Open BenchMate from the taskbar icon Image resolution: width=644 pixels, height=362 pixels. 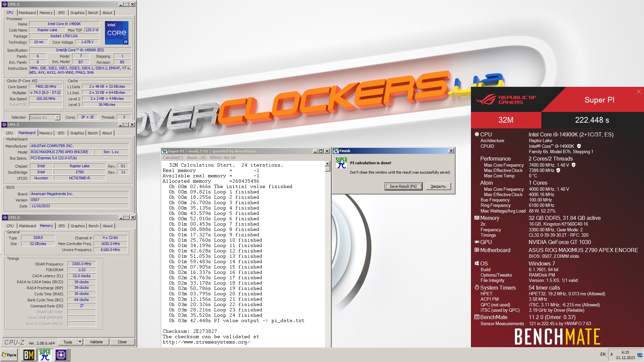[x=29, y=355]
